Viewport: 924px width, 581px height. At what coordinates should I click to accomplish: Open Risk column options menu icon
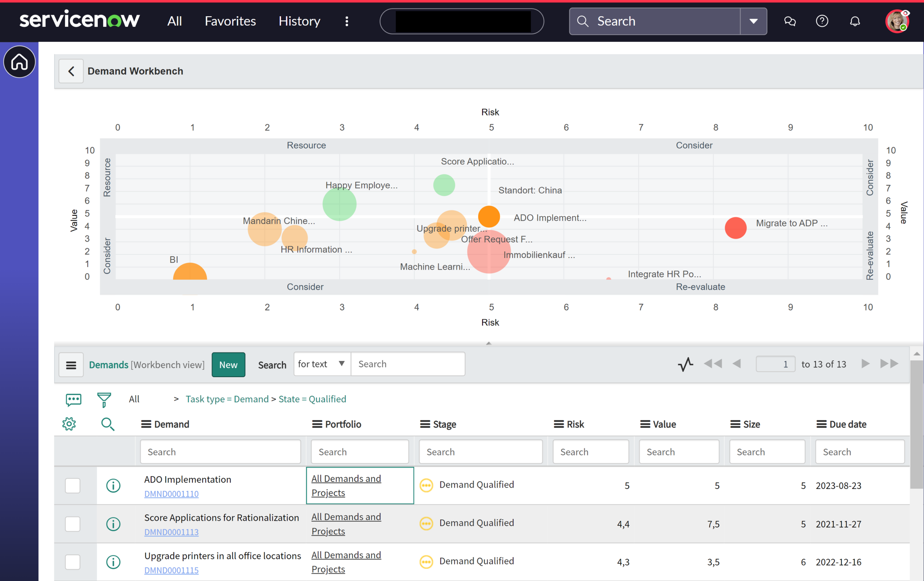(559, 424)
